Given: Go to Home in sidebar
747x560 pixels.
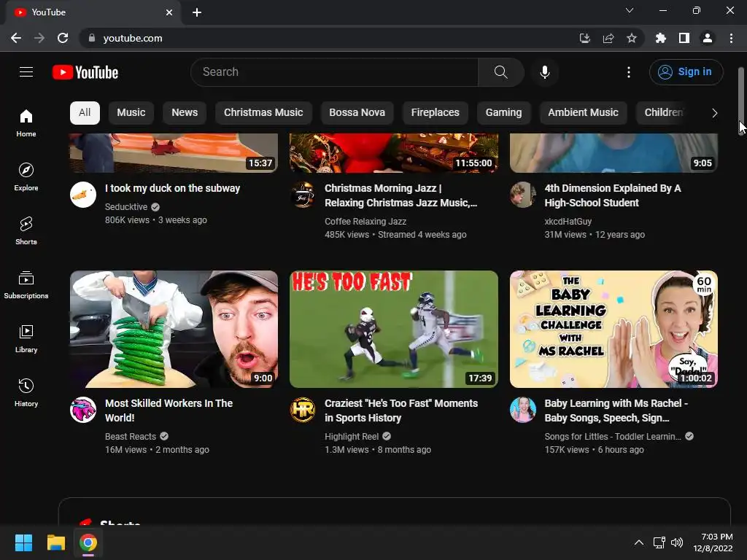Looking at the screenshot, I should [26, 122].
